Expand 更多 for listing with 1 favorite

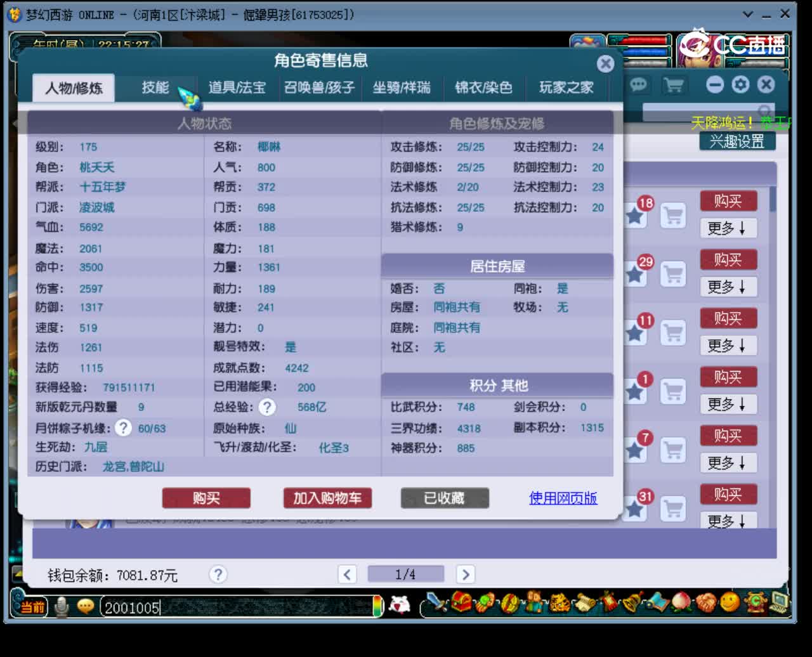[x=728, y=404]
